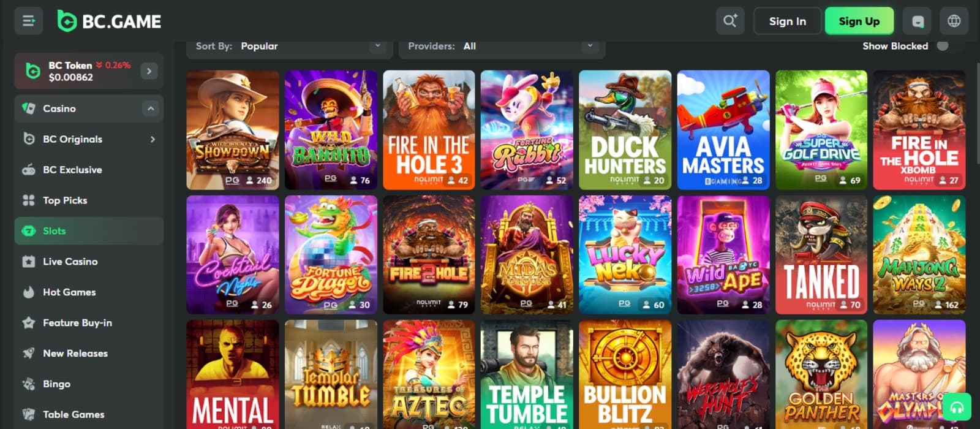
Task: Click the BC Originals sidebar icon
Action: pyautogui.click(x=28, y=139)
